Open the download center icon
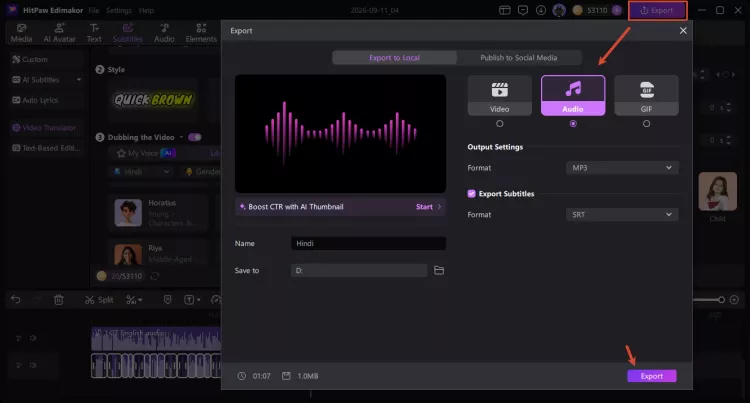 540,11
